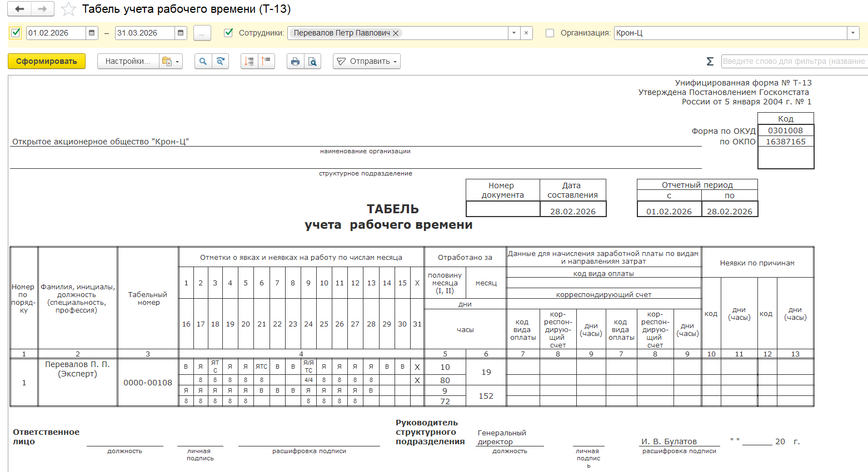Open the Настройки... button
The width and height of the screenshot is (868, 472).
pos(128,61)
